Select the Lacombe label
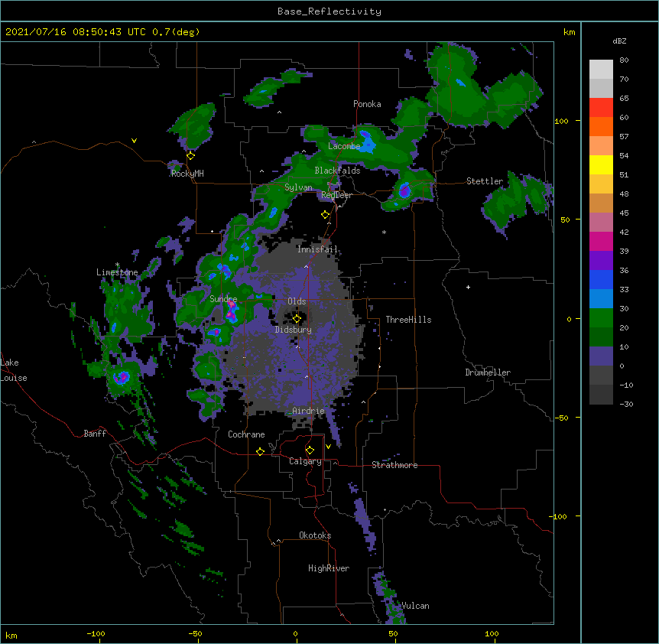The height and width of the screenshot is (644, 659). point(344,146)
